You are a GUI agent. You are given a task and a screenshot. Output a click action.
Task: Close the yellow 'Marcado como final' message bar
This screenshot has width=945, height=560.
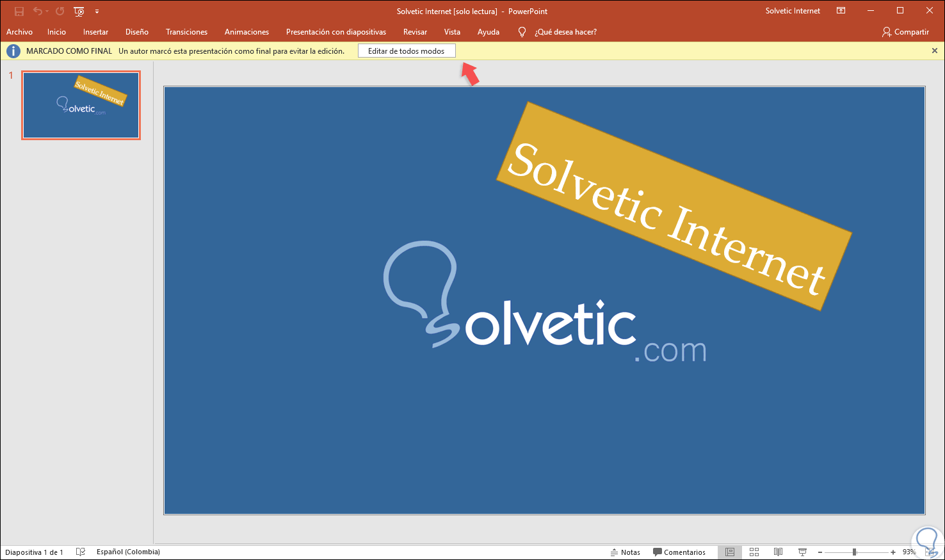[x=935, y=51]
